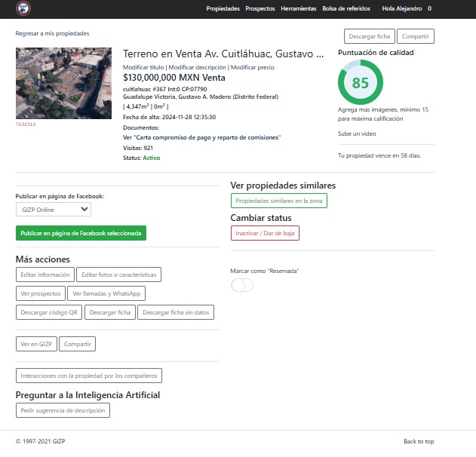Click the quality score 85 circle
The image size is (476, 457).
361,83
